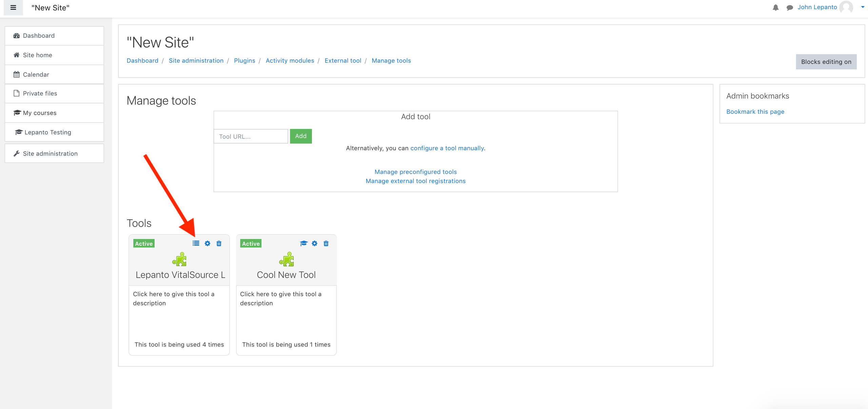This screenshot has height=409, width=868.
Task: Go to Dashboard in the sidebar
Action: [x=54, y=36]
